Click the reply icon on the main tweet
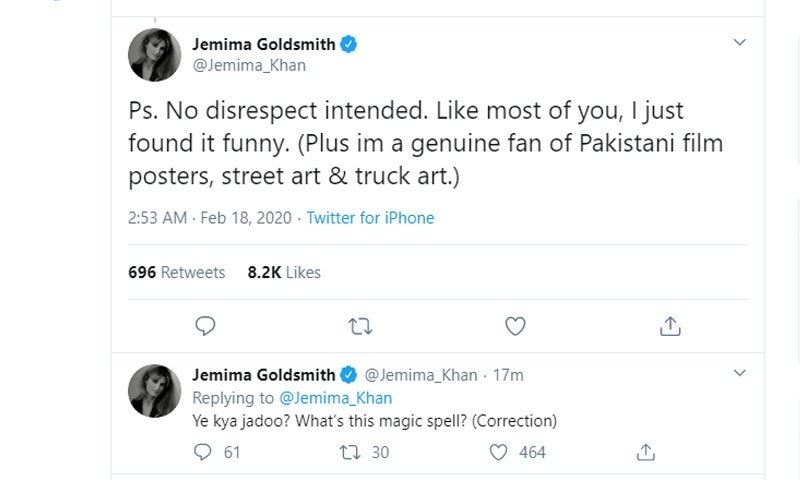 click(205, 325)
